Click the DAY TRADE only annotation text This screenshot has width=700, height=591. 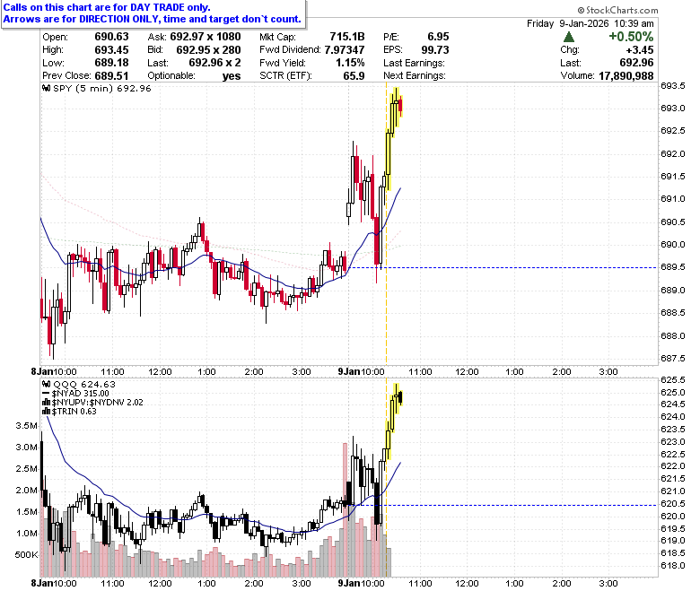[107, 7]
